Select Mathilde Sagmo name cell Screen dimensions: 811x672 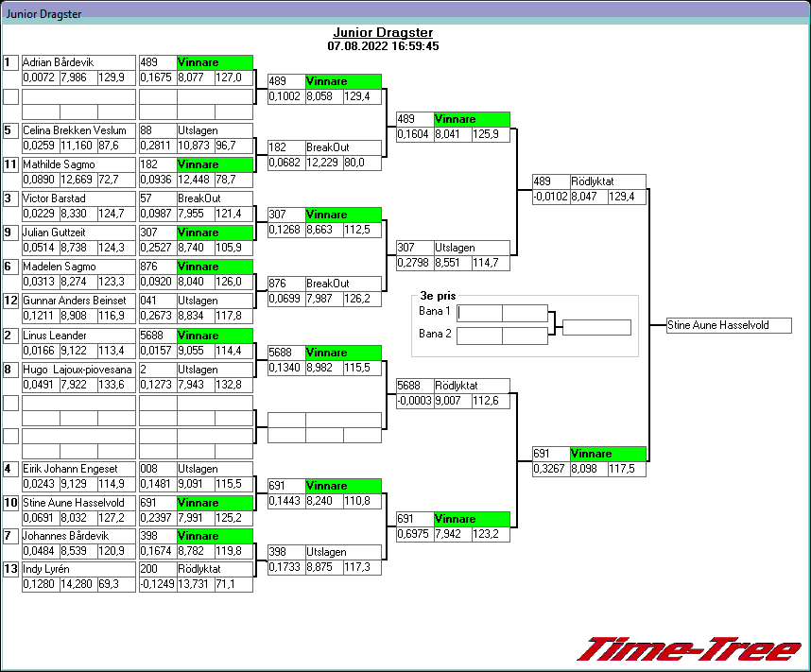tap(78, 164)
